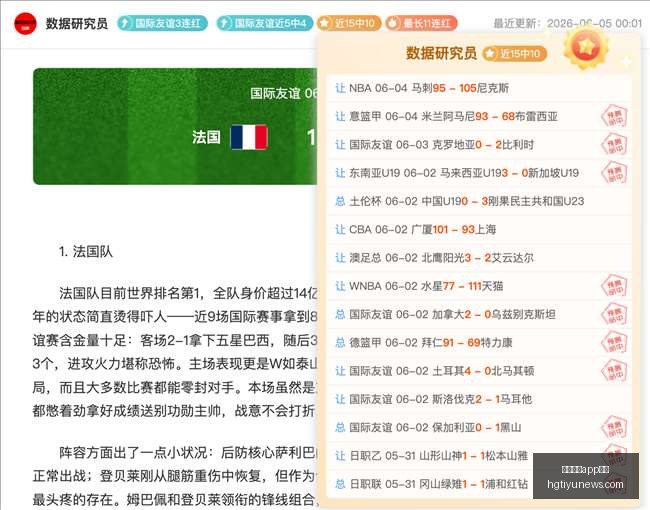Select the 澳足总 北鹰阳光 艾云达尔 row

tap(479, 258)
